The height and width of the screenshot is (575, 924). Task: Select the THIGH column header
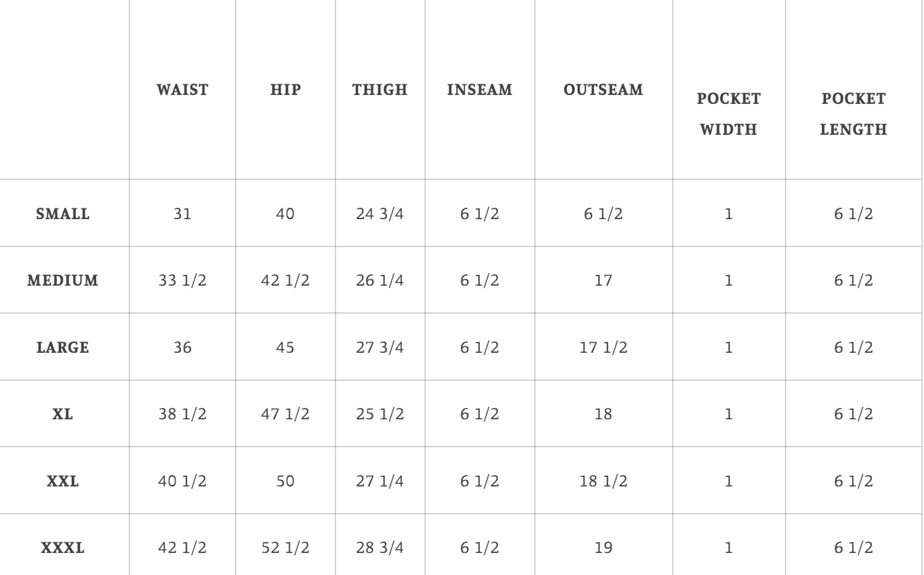tap(379, 90)
